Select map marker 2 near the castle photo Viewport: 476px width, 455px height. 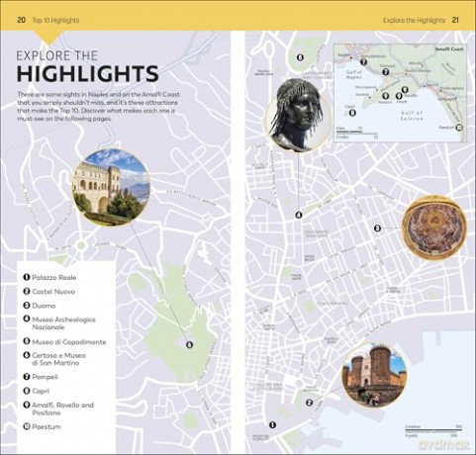[x=309, y=403]
